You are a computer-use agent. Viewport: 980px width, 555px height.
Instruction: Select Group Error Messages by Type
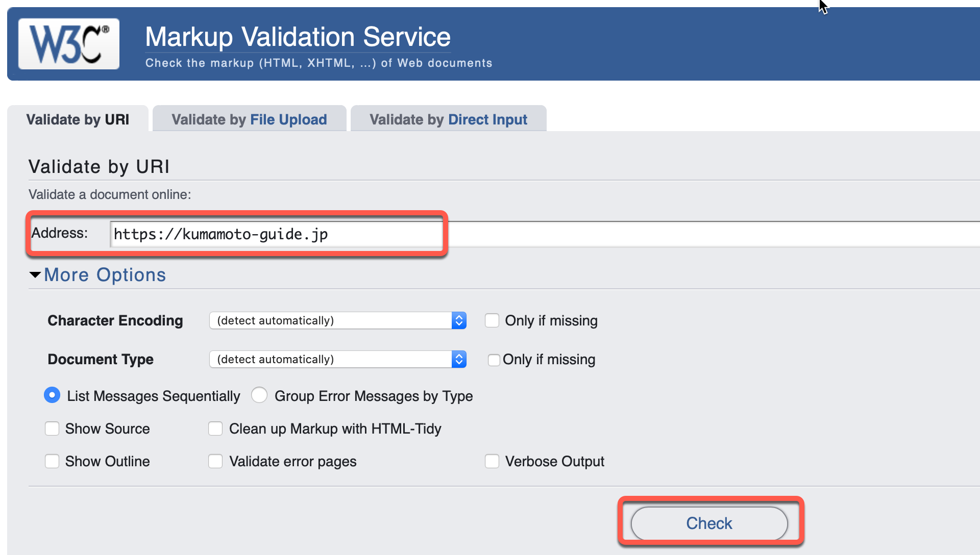tap(259, 395)
